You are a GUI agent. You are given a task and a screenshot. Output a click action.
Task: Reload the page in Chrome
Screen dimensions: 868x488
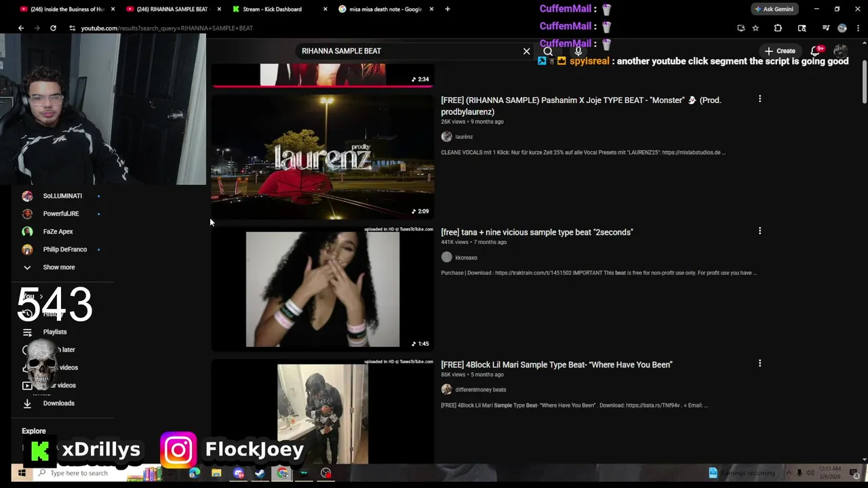[53, 28]
